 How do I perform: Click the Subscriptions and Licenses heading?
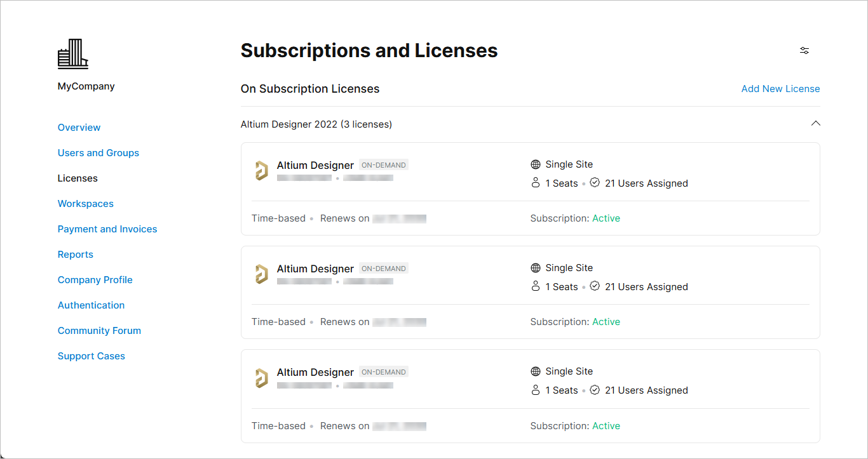[369, 51]
